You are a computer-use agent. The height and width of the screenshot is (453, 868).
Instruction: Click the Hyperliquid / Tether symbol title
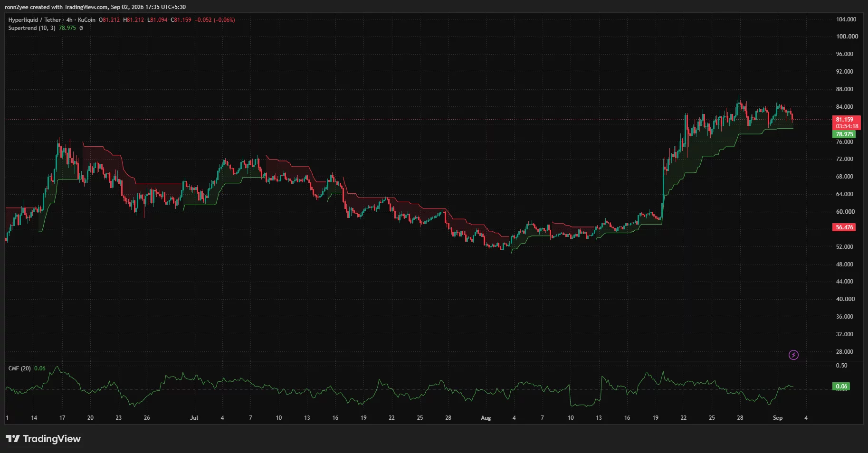pyautogui.click(x=35, y=20)
